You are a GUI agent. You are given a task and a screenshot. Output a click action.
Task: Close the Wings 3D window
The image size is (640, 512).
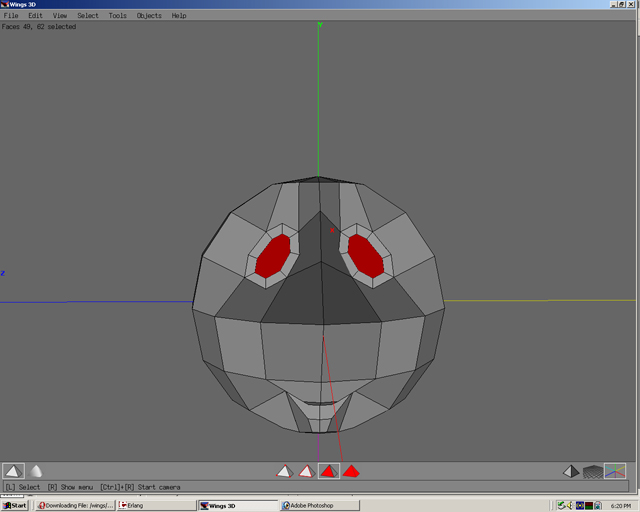(631, 4)
